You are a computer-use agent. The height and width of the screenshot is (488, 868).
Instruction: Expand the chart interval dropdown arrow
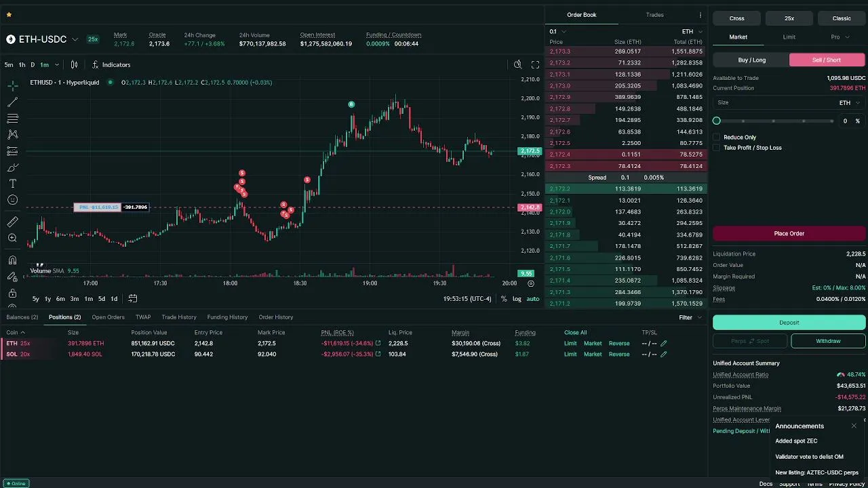56,64
